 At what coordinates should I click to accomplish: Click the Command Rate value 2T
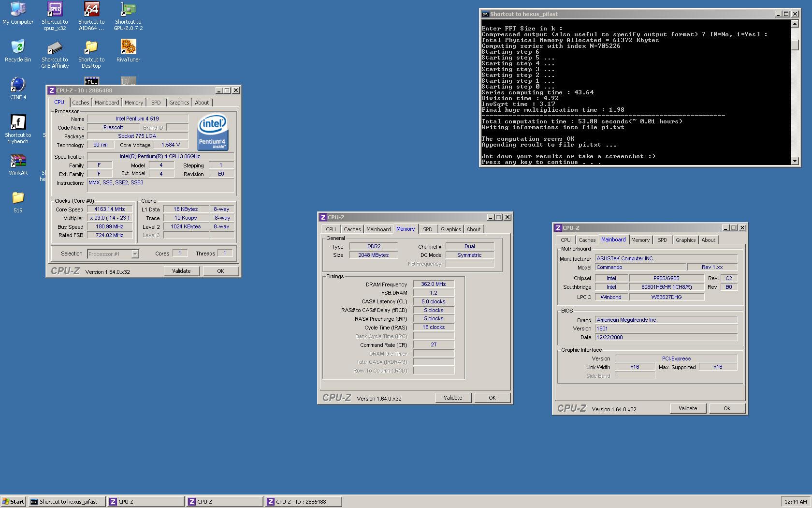[x=434, y=344]
